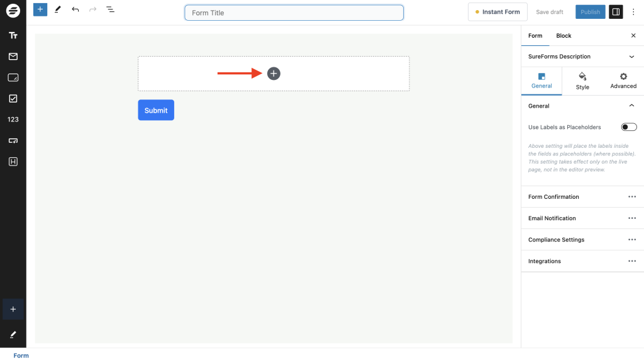Open the document list view overview

(111, 9)
